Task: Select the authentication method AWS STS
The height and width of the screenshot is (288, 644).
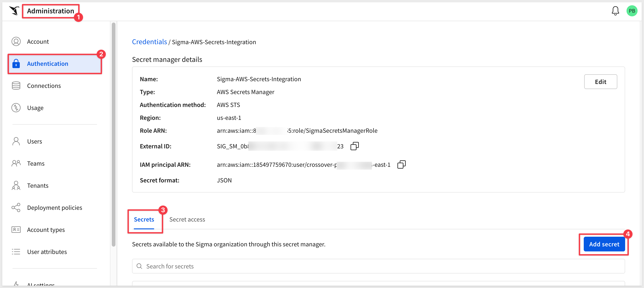Action: point(228,105)
